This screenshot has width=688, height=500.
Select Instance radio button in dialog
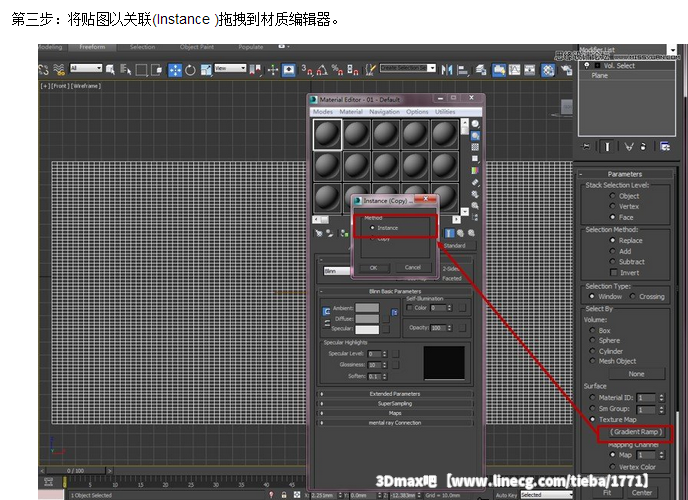(373, 228)
